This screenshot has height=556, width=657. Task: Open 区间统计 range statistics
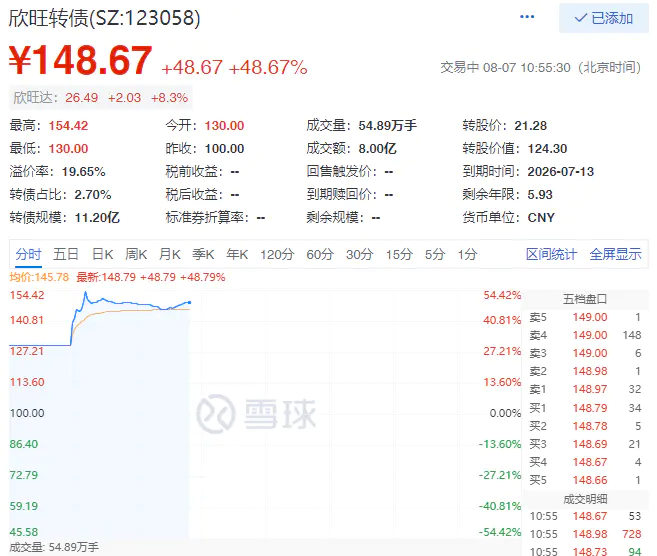tap(551, 254)
